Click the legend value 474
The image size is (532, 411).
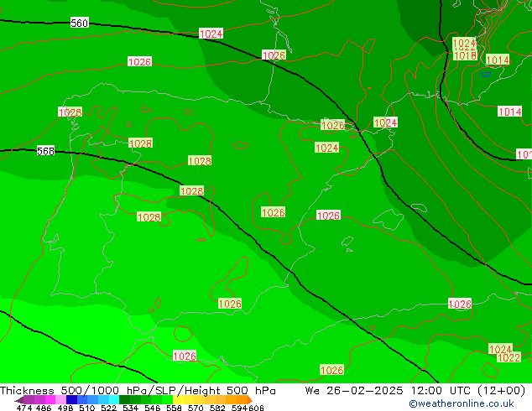(x=24, y=408)
